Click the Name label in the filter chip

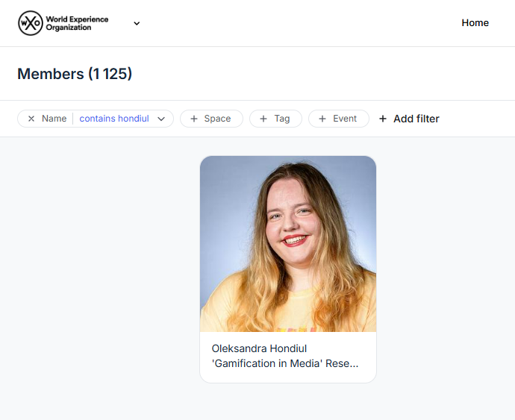(54, 119)
